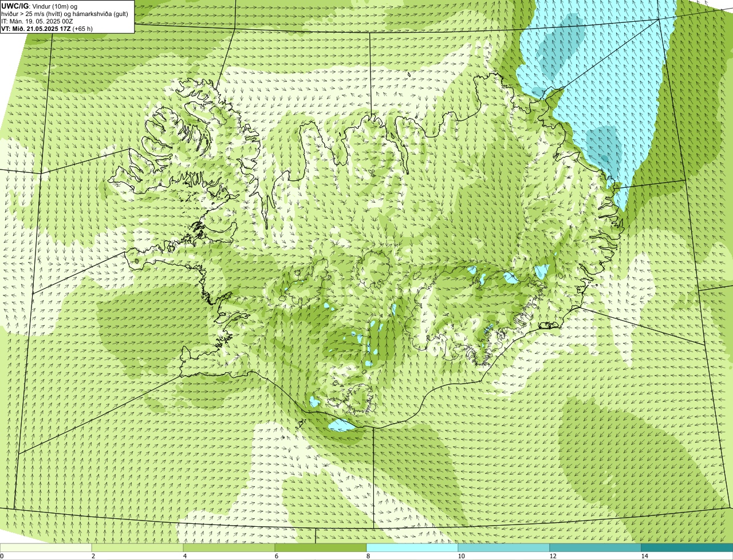Viewport: 733px width, 560px height.
Task: Click the 0–2 m/s palest color band
Action: (46, 547)
